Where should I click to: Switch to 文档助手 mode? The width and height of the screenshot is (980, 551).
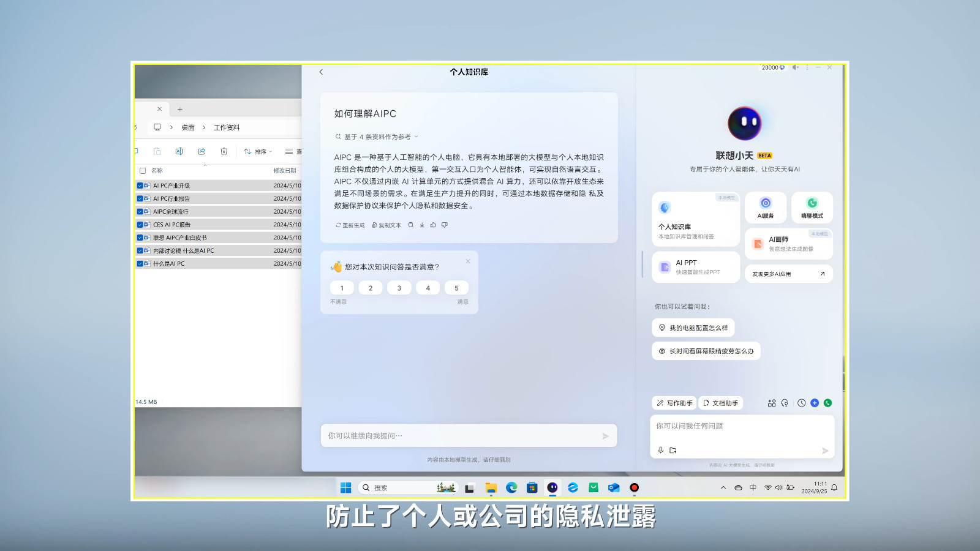pos(720,403)
